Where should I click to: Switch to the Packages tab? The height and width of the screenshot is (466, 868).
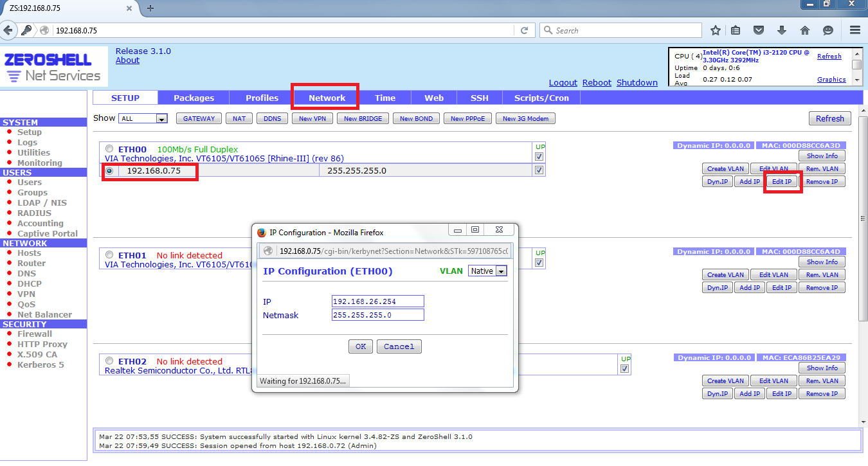[194, 98]
